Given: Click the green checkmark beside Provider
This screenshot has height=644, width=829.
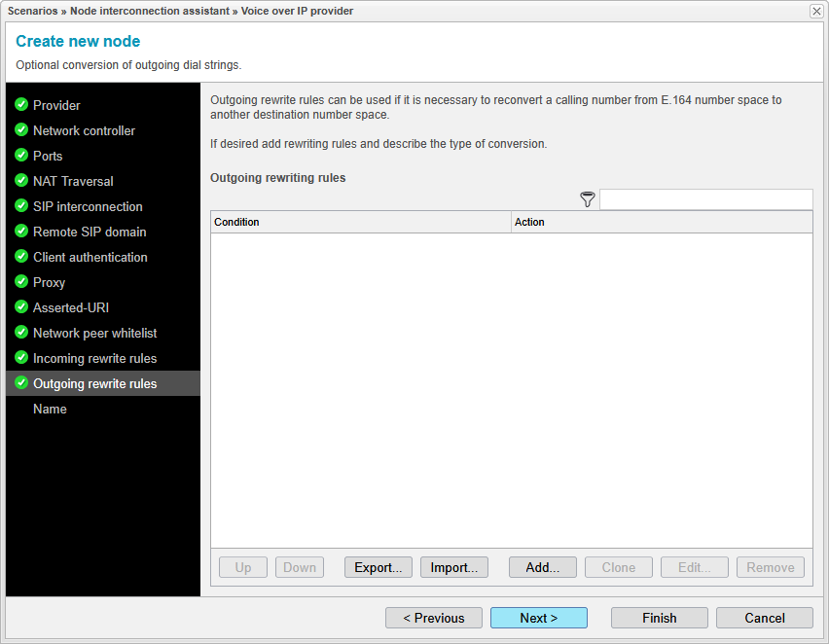Looking at the screenshot, I should pyautogui.click(x=20, y=105).
